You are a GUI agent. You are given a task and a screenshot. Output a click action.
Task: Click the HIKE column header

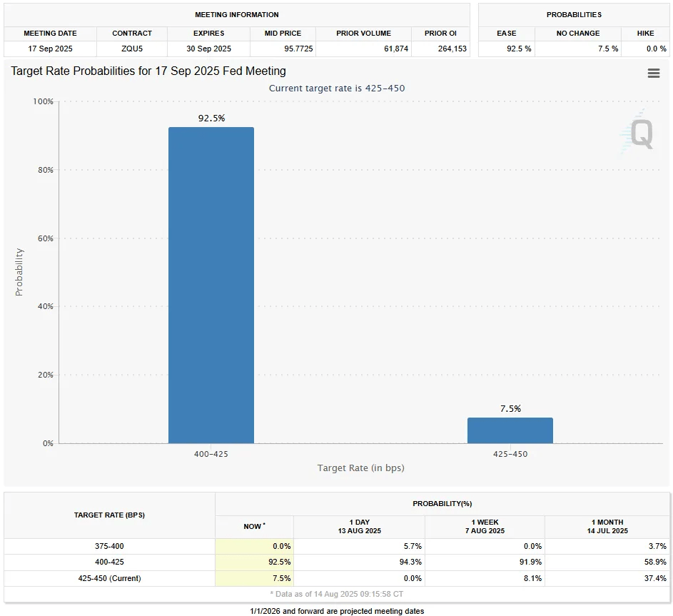[644, 33]
